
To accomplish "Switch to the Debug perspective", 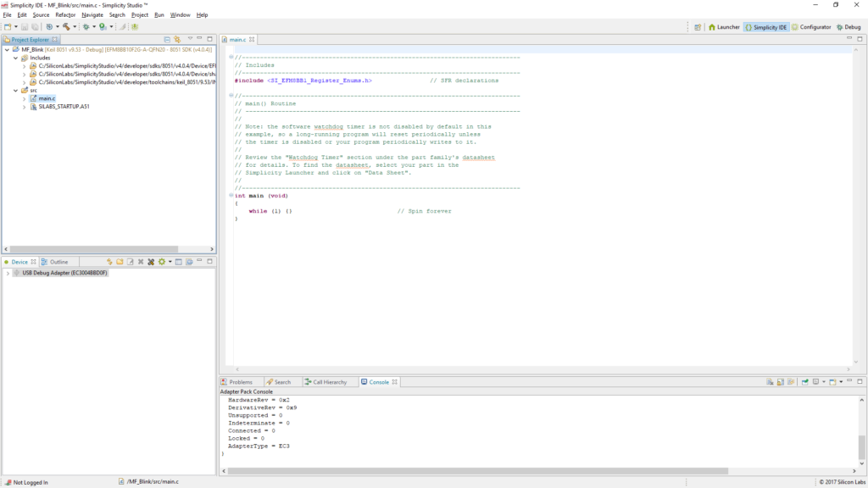I will coord(848,27).
